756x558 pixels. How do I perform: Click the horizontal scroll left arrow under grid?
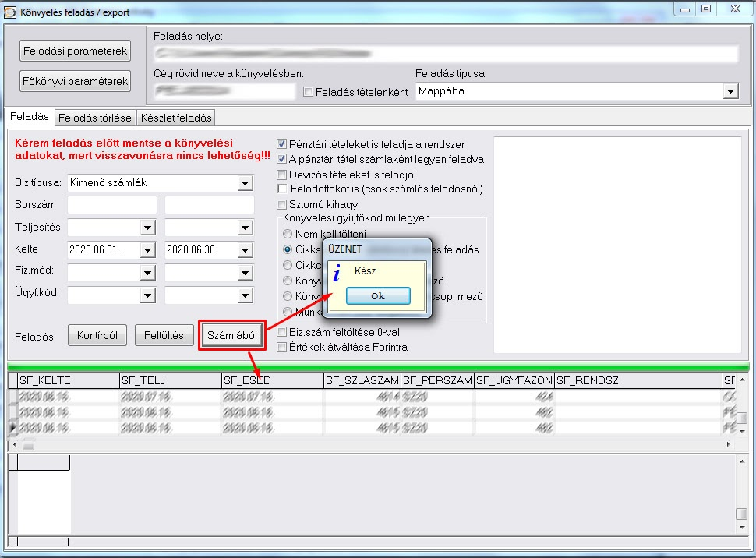pos(15,444)
